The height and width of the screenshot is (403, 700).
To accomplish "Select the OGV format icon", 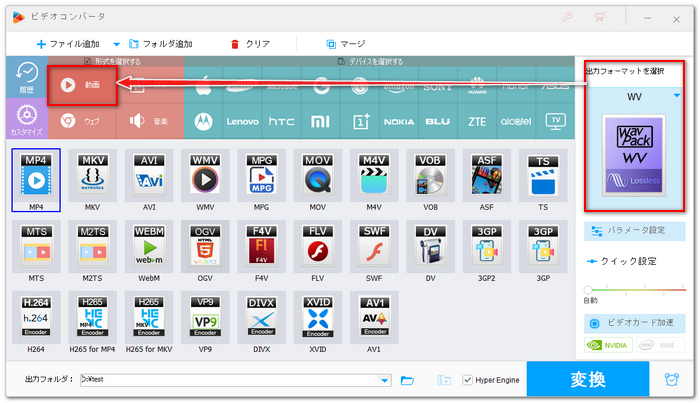I will tap(205, 248).
